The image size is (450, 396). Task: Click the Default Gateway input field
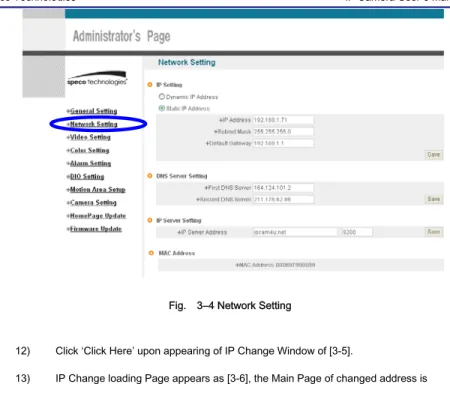[283, 143]
